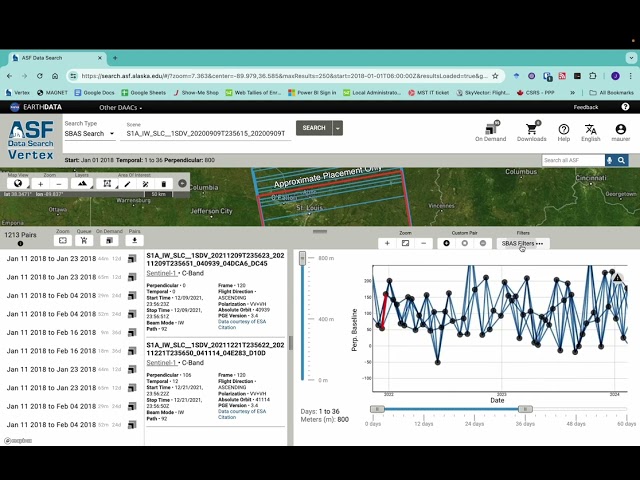Click the ASF Data Search Vertex logo
This screenshot has width=640, height=480.
(x=31, y=140)
